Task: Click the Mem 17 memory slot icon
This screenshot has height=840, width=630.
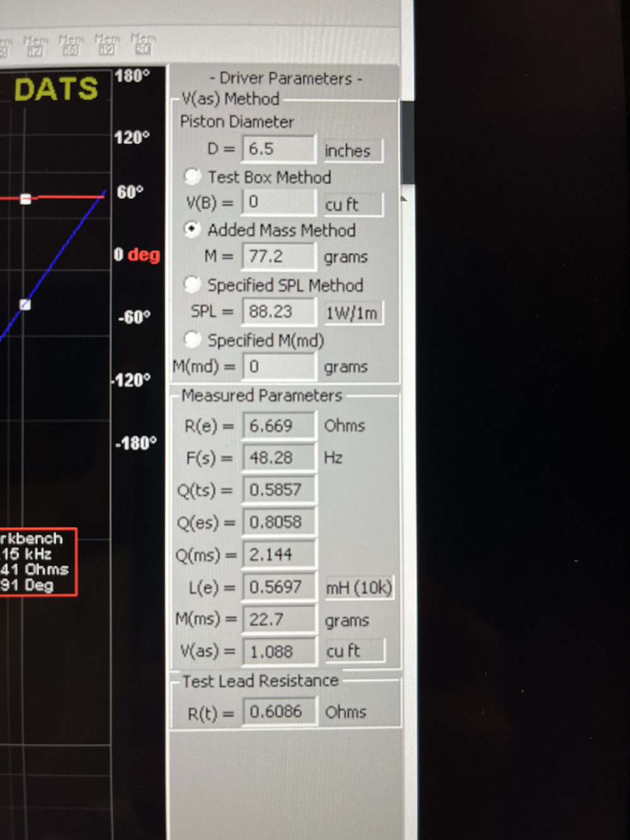Action: (35, 45)
